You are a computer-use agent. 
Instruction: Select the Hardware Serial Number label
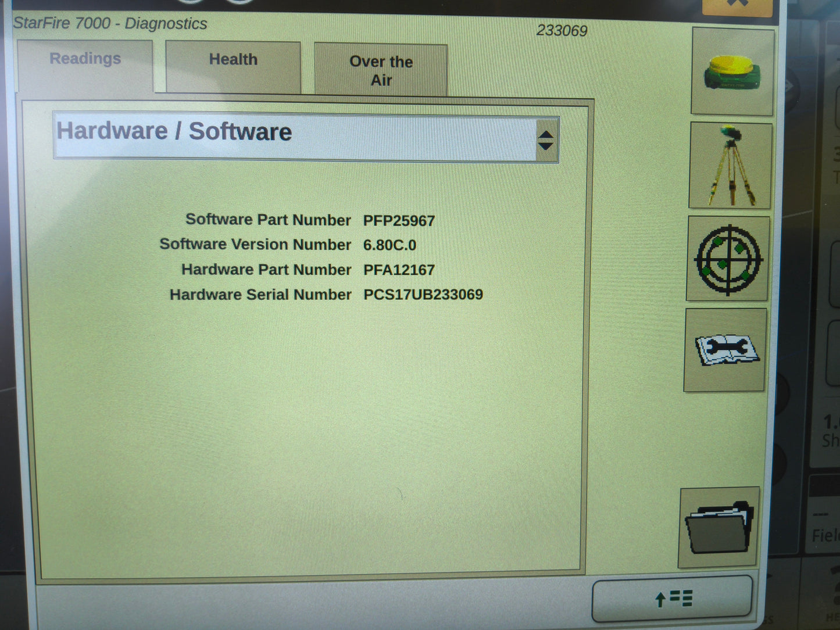click(260, 295)
